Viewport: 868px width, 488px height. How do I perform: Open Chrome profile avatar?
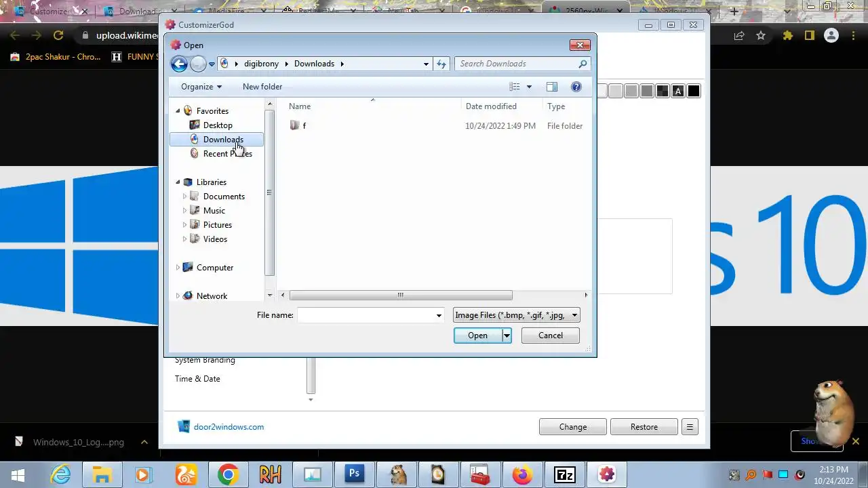[x=831, y=35]
